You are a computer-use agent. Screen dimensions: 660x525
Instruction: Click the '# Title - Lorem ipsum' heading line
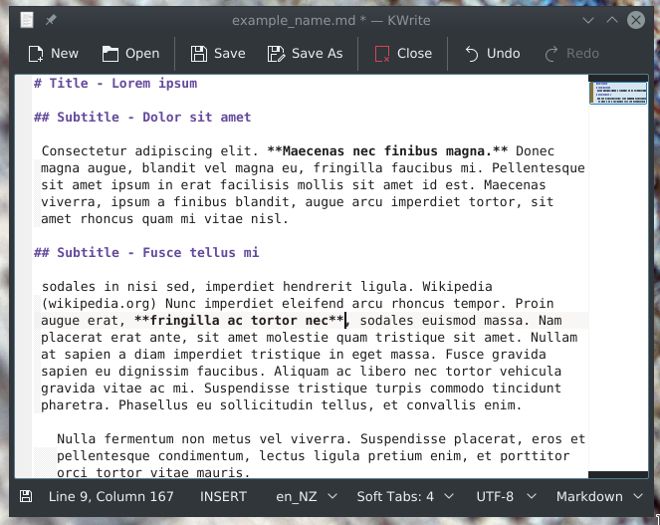(115, 83)
